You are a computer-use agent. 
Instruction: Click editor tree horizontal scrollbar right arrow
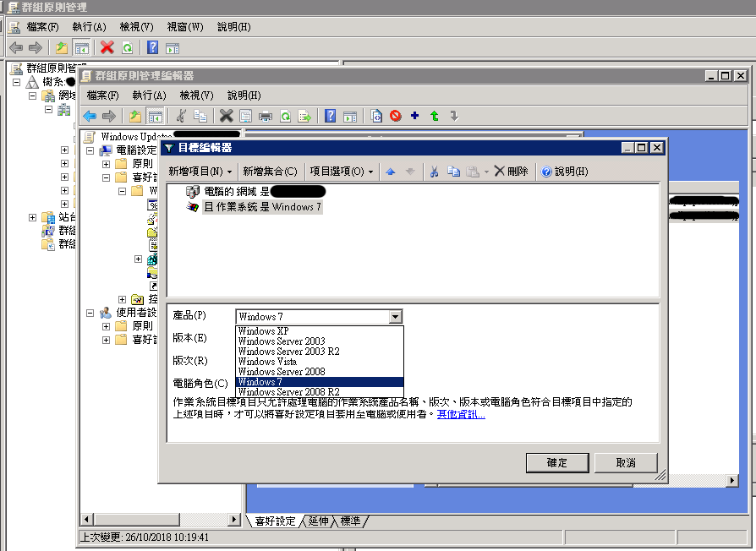pyautogui.click(x=234, y=519)
